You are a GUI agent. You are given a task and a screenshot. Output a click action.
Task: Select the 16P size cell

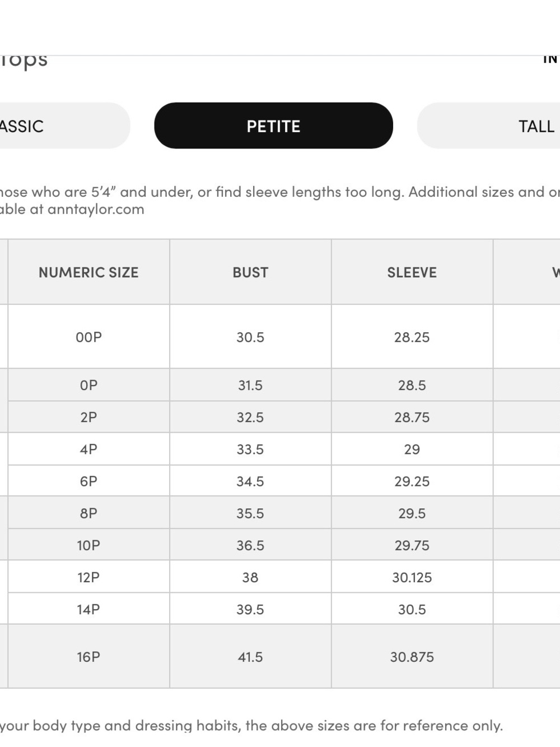88,656
